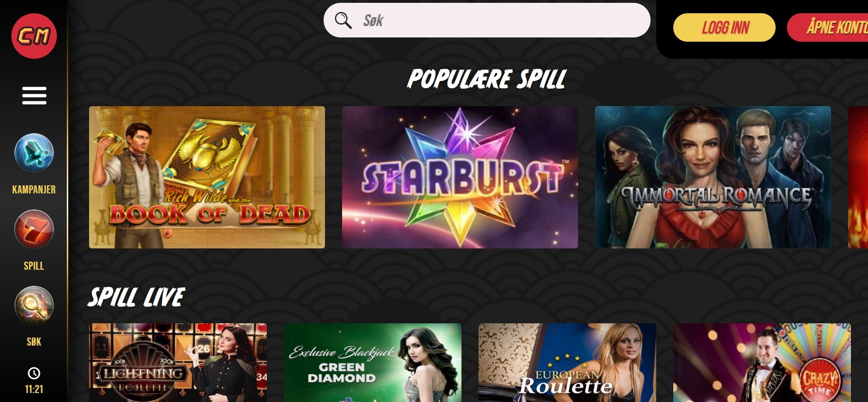Click the Åpne Konto button
The height and width of the screenshot is (402, 868).
click(828, 27)
